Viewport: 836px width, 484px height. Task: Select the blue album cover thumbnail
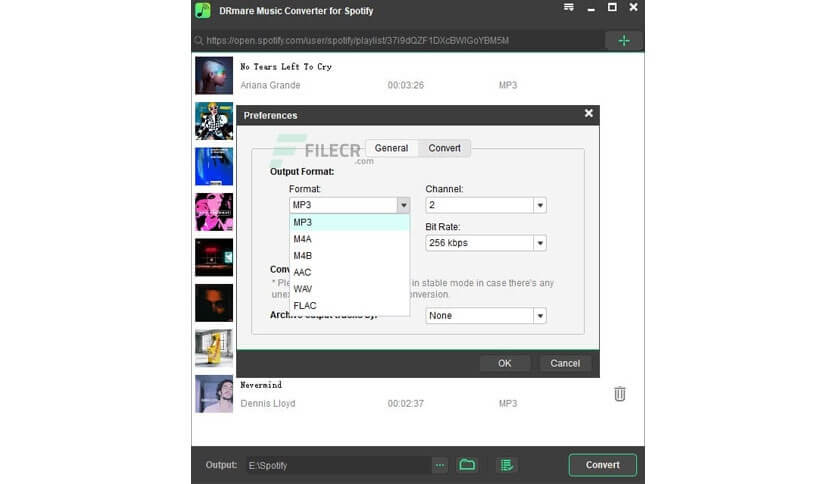click(x=214, y=166)
